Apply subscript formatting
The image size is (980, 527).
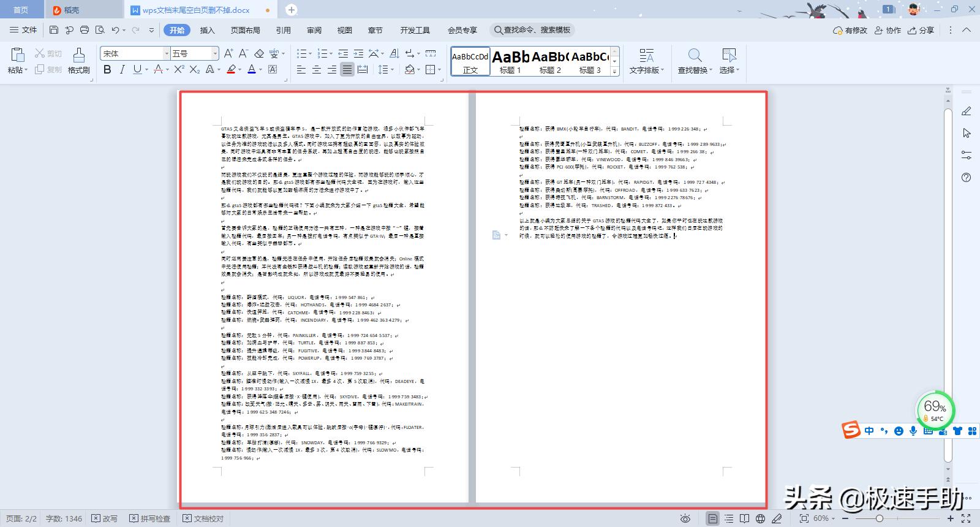(x=194, y=69)
